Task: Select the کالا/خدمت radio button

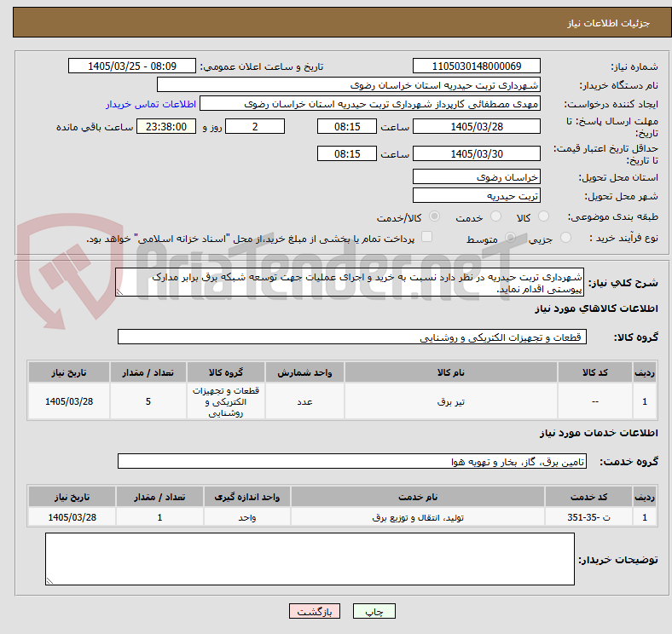Action: 435,216
